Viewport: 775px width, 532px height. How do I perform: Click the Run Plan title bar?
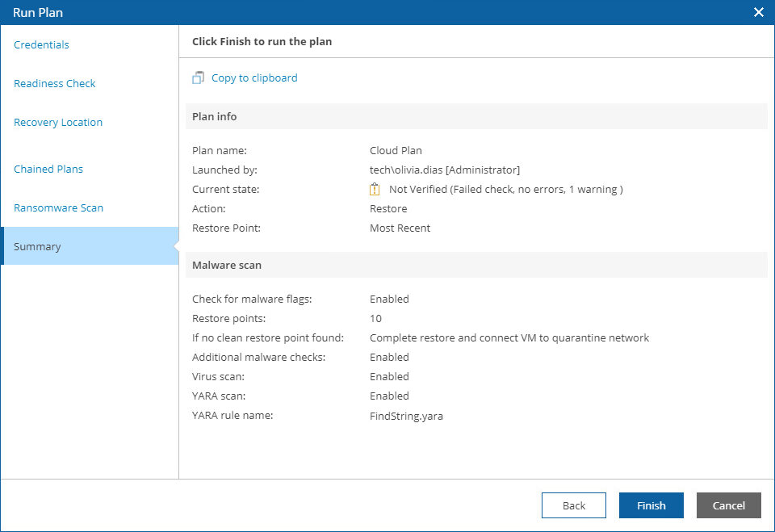click(323, 12)
